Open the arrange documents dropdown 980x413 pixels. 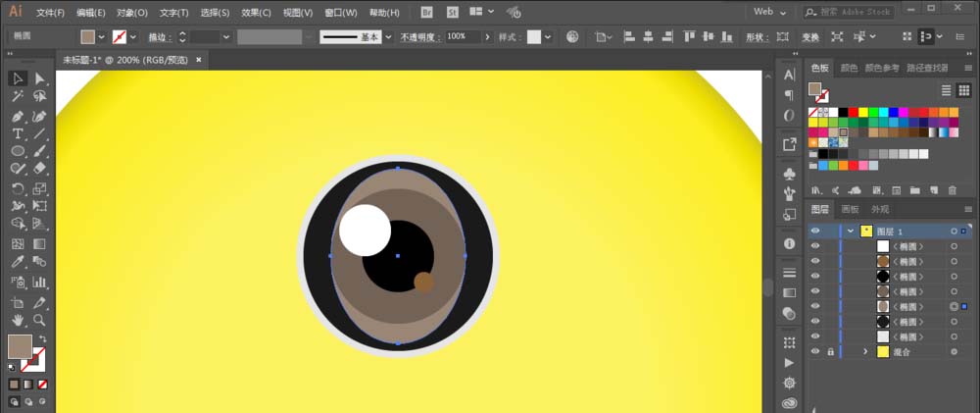click(x=480, y=12)
